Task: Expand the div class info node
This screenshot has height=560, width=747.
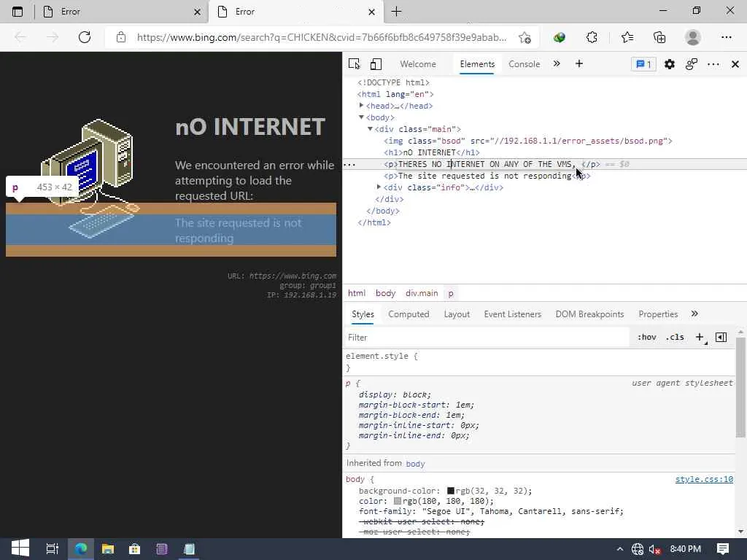Action: pos(379,187)
